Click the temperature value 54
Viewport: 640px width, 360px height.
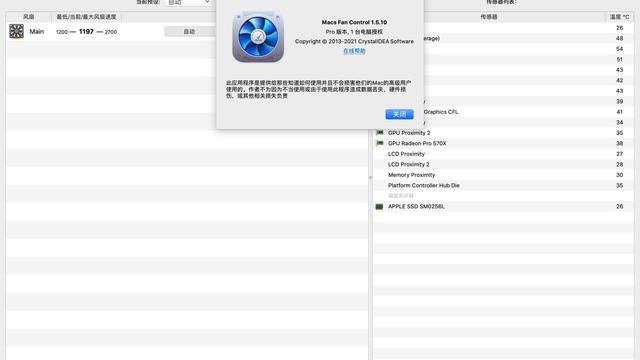tap(619, 49)
